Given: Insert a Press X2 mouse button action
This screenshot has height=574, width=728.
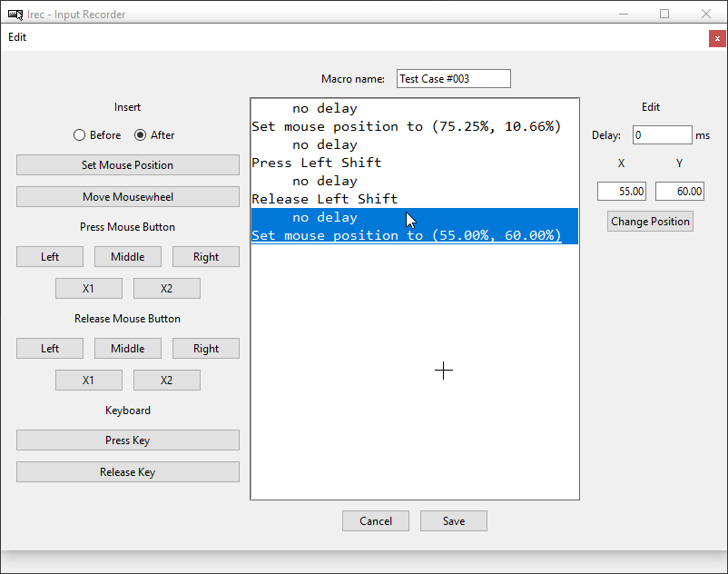Looking at the screenshot, I should click(167, 289).
